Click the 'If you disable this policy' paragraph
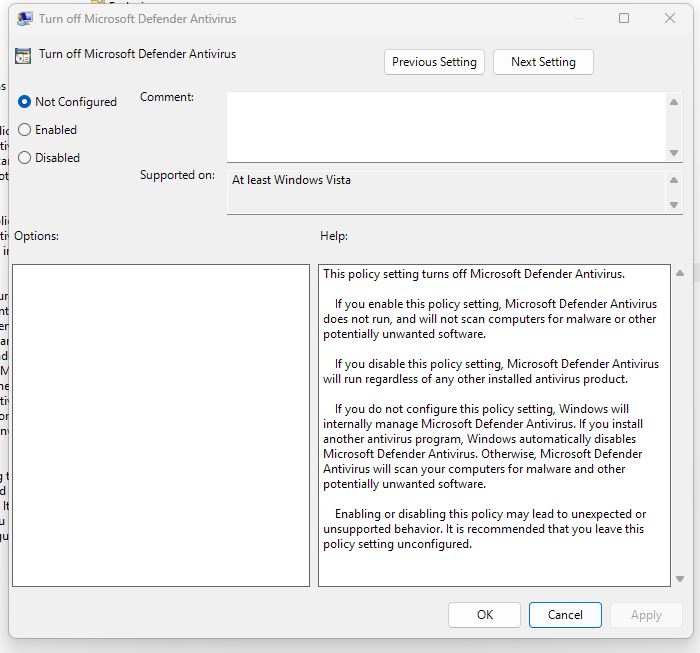 pos(491,371)
